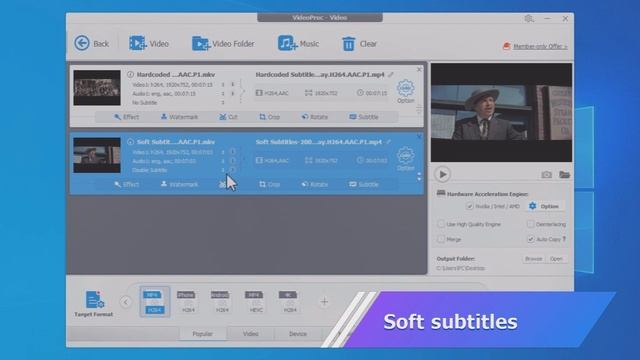Reorder Soft Subtitles item with up/down arrows
The height and width of the screenshot is (360, 640).
(419, 177)
